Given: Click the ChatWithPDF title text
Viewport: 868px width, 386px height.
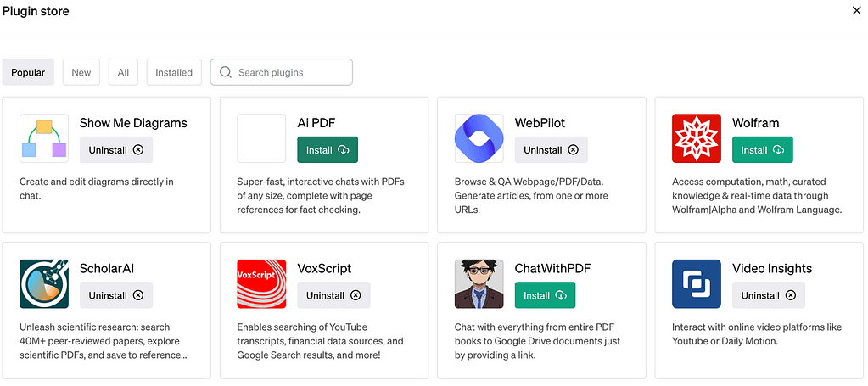Looking at the screenshot, I should 553,269.
